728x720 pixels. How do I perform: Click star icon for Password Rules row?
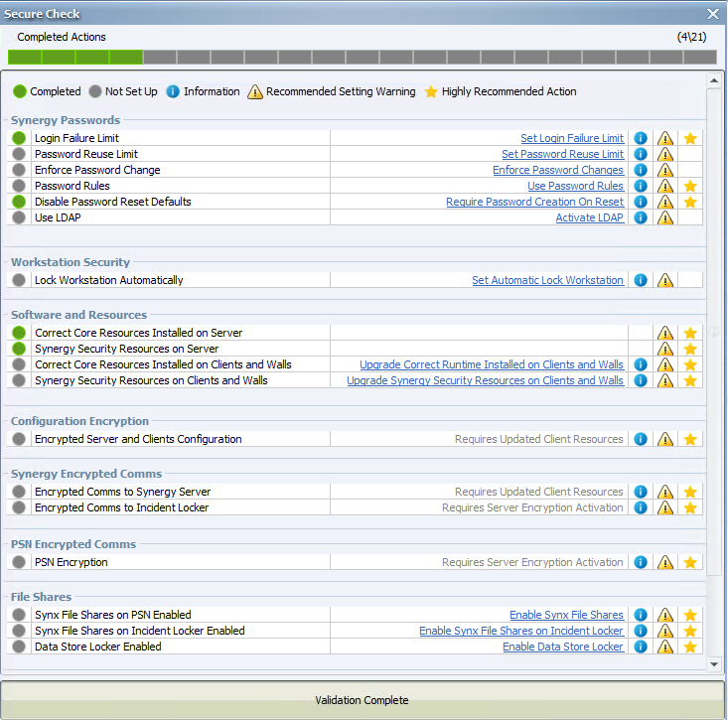click(x=690, y=186)
